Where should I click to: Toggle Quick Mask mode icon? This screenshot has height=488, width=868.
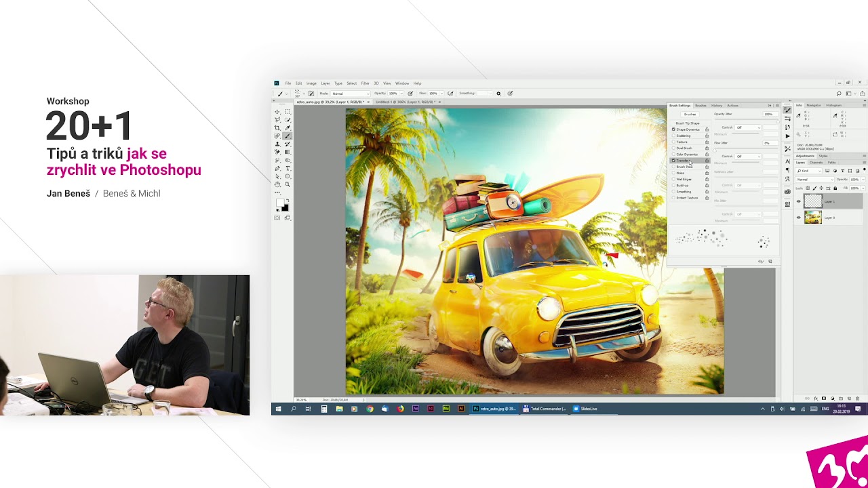277,218
